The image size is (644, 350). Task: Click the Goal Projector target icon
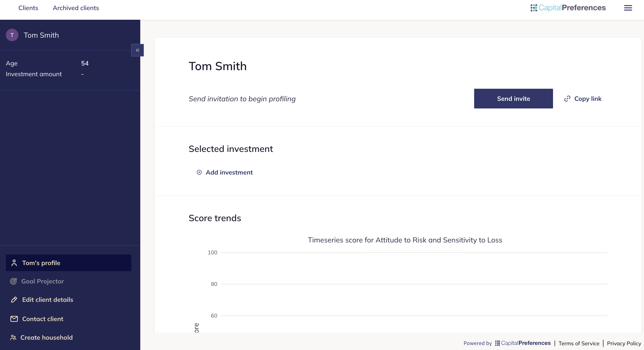(x=13, y=281)
